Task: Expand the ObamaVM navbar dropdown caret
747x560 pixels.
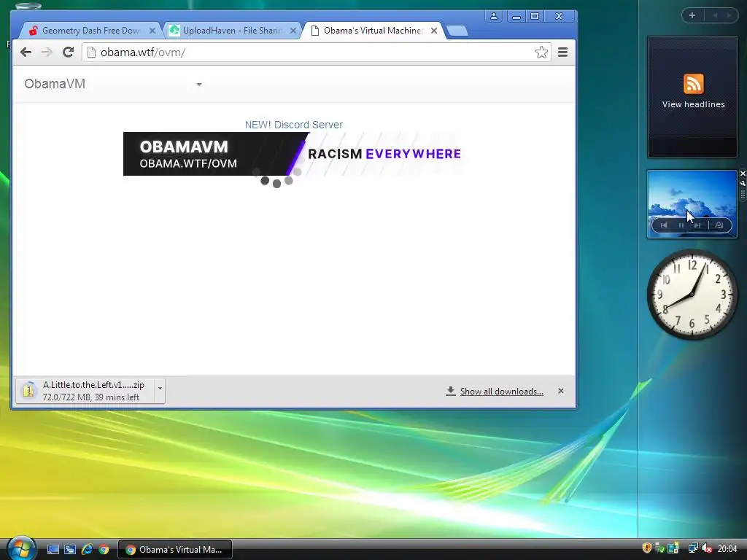Action: 199,85
